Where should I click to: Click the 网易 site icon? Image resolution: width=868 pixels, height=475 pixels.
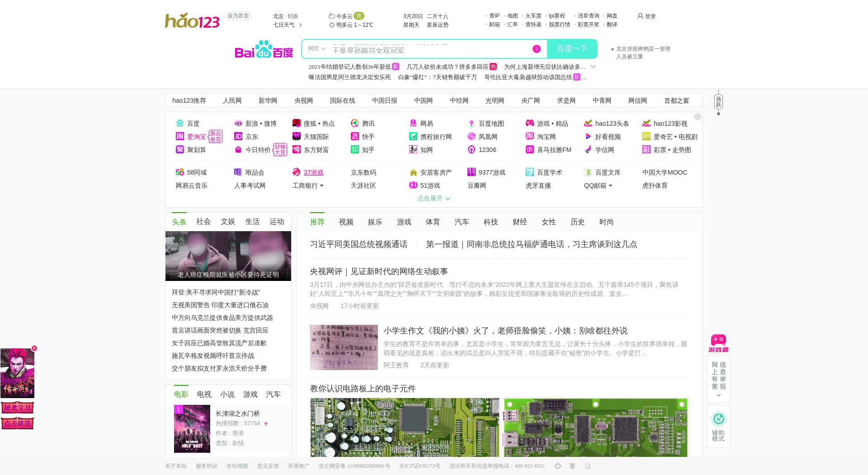click(413, 123)
